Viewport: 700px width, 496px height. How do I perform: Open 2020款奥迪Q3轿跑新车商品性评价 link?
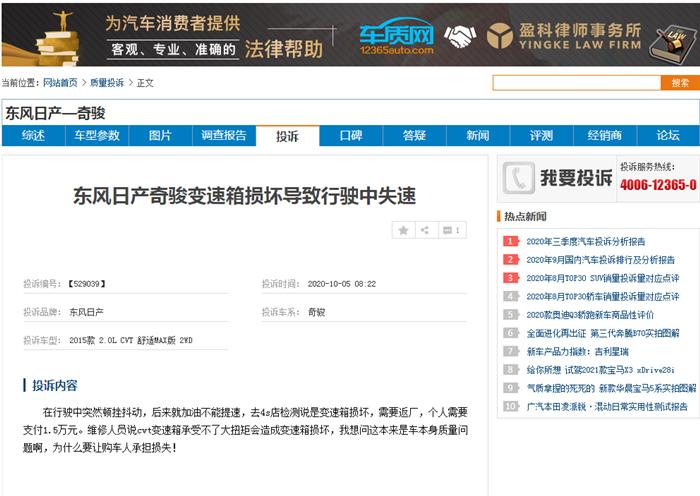(x=590, y=315)
